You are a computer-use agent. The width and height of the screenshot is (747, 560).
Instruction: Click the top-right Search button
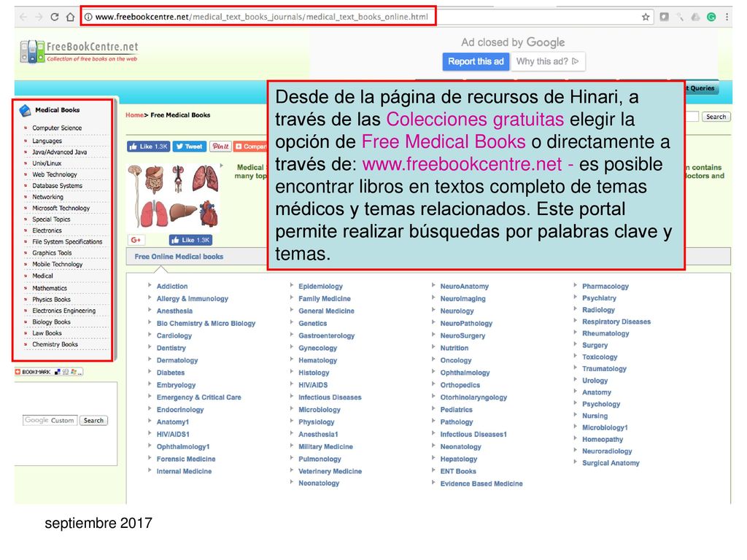pyautogui.click(x=716, y=117)
